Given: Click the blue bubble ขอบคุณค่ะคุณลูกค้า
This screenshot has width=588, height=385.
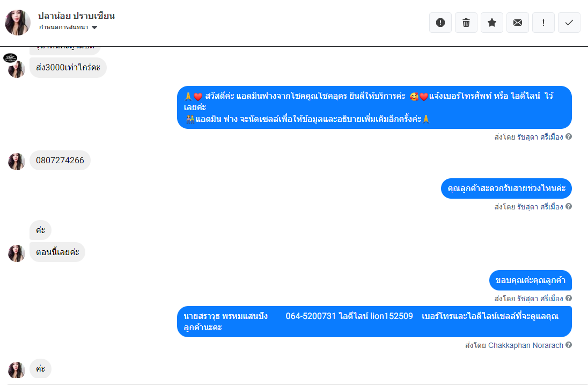Looking at the screenshot, I should tap(530, 280).
